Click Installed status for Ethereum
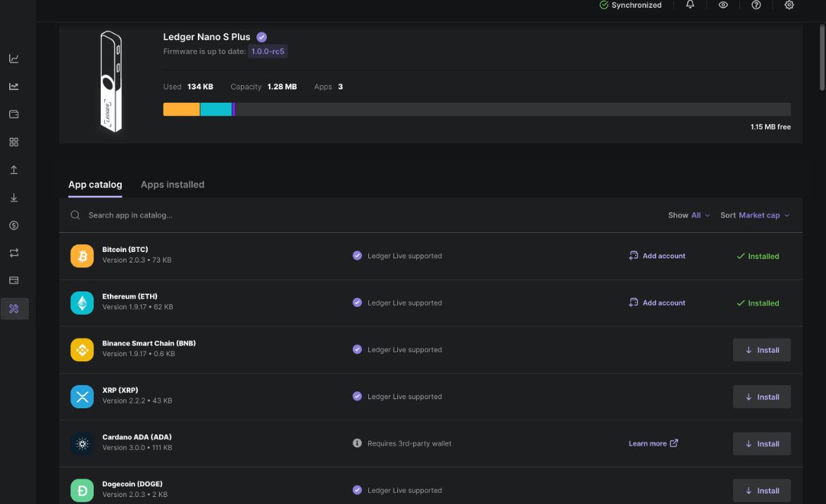826x504 pixels. (758, 303)
